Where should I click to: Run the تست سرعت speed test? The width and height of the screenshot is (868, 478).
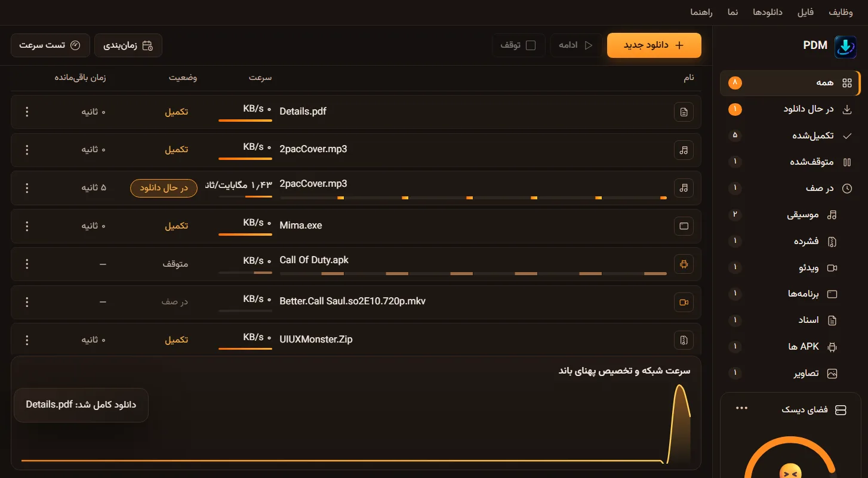tap(50, 45)
